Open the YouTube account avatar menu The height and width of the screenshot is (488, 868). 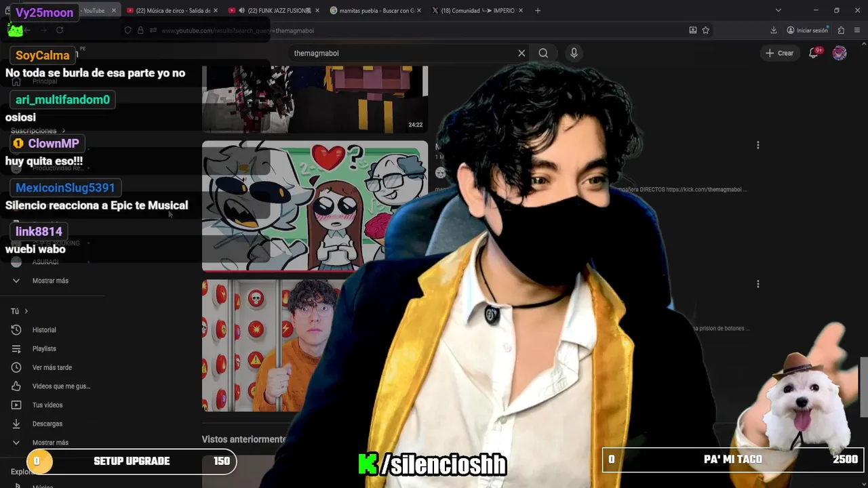point(840,53)
